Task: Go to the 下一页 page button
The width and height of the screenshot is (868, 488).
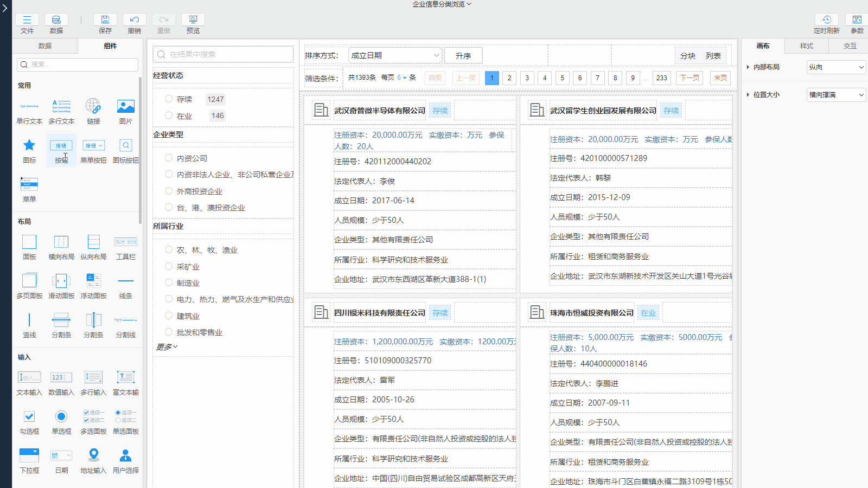Action: 690,78
